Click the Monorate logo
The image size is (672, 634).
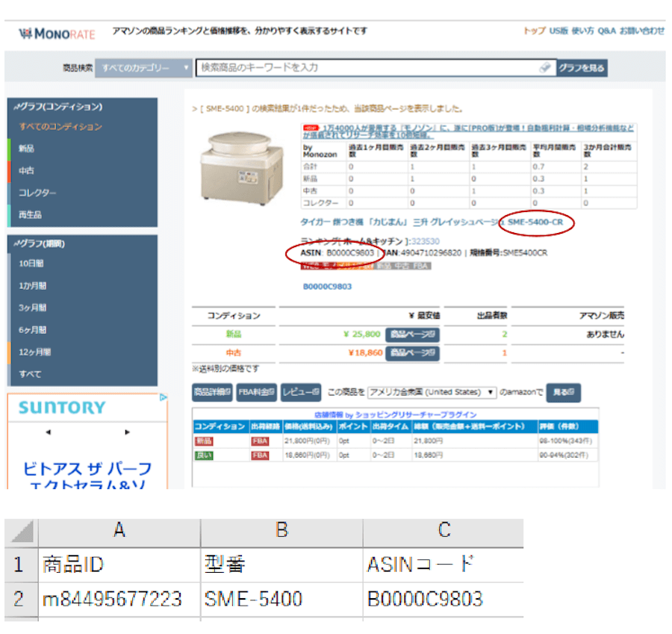coord(57,34)
